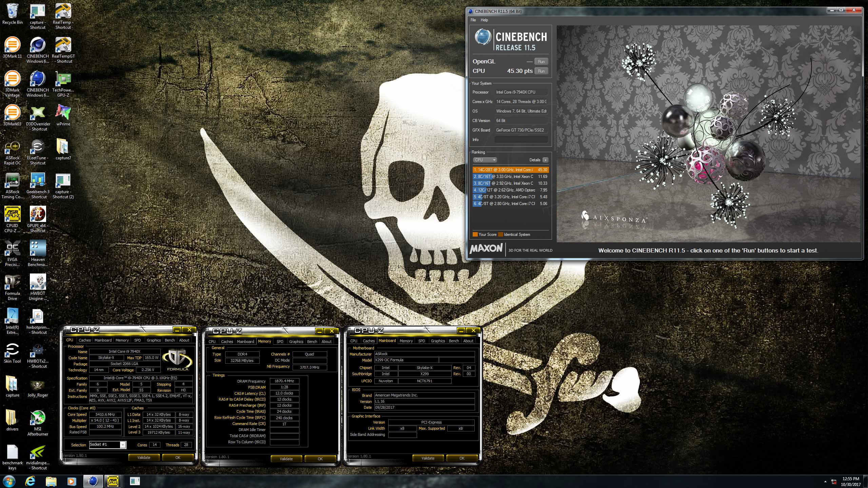Show hidden system tray icons
868x488 pixels.
pyautogui.click(x=825, y=482)
